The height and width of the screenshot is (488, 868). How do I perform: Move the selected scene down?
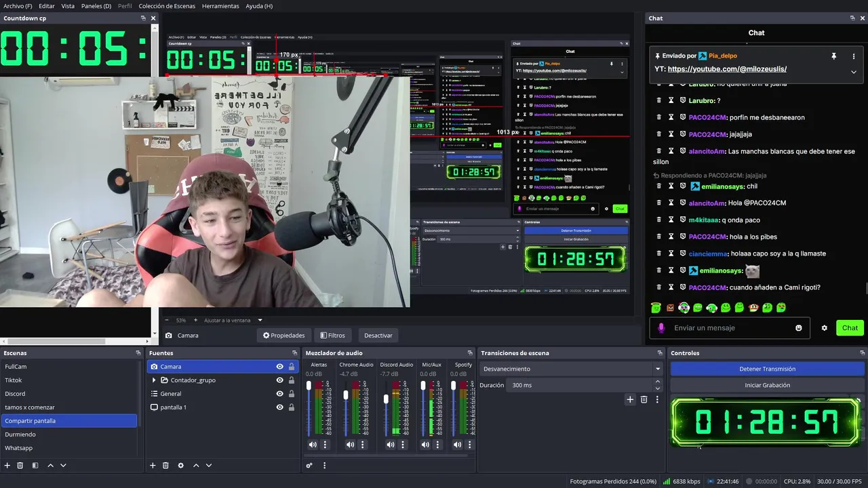tap(63, 466)
